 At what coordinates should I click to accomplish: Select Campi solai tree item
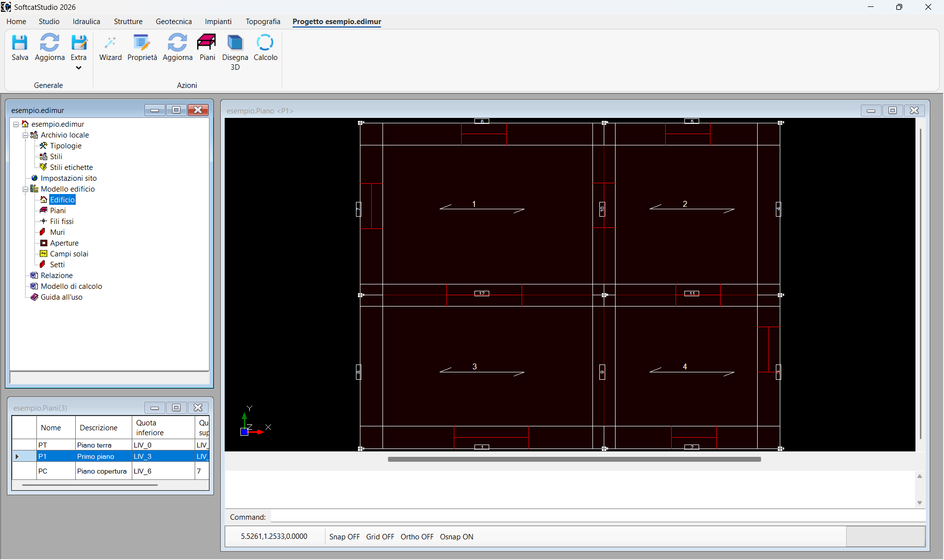tap(69, 254)
